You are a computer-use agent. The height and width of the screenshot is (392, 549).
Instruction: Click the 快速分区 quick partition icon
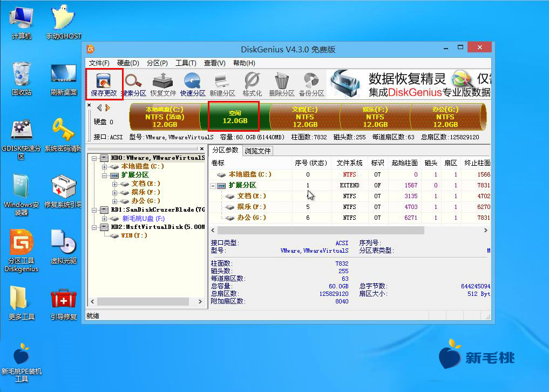tap(193, 84)
